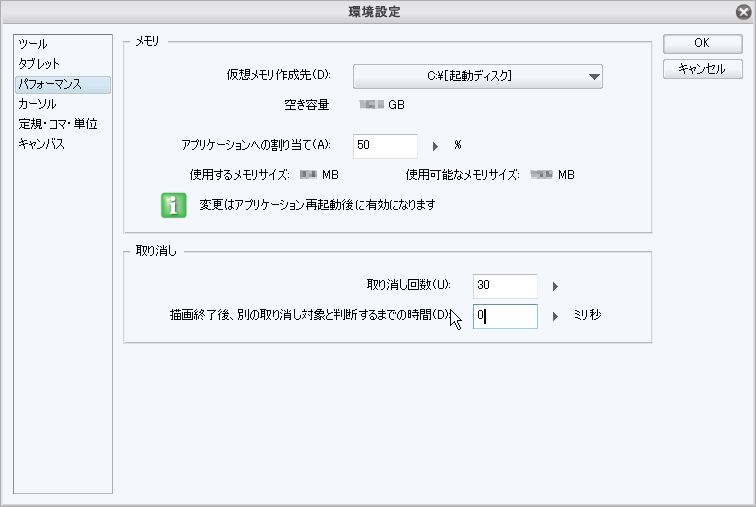
Task: Click the restart notice text 変更はアプリケーション再起動後に有効になります
Action: pyautogui.click(x=317, y=205)
